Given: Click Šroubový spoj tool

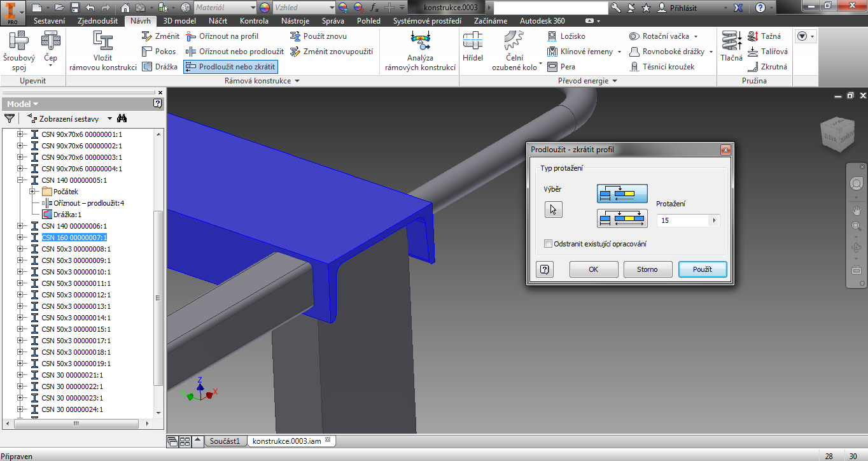Looking at the screenshot, I should [19, 50].
